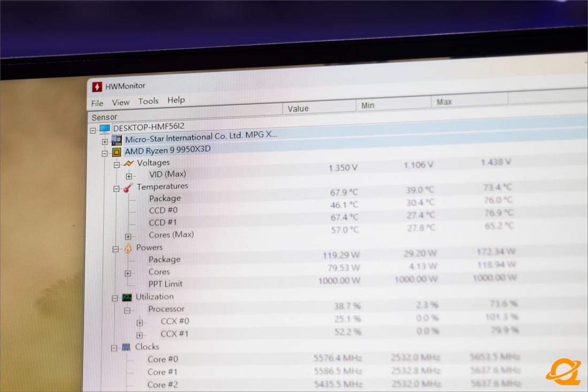Collapse the DESKTOP-HMF56I2 root node

click(93, 130)
